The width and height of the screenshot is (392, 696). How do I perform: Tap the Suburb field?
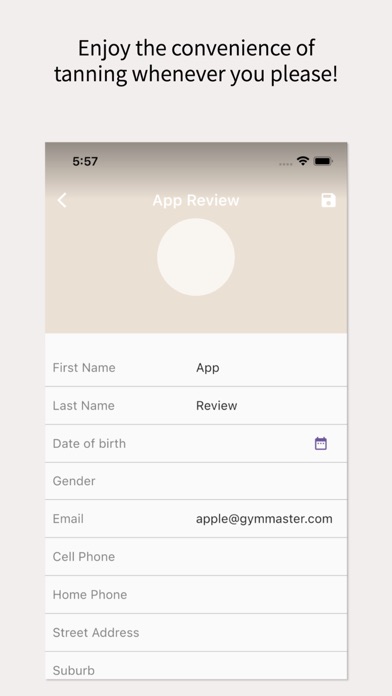(x=196, y=666)
